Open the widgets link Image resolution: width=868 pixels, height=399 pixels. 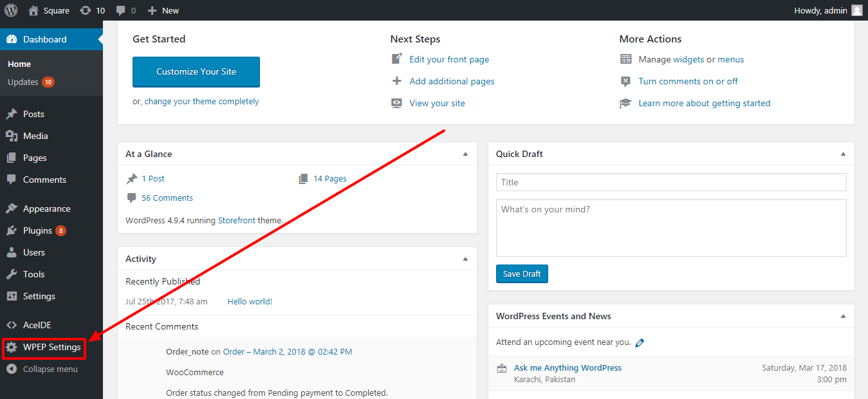[x=688, y=59]
